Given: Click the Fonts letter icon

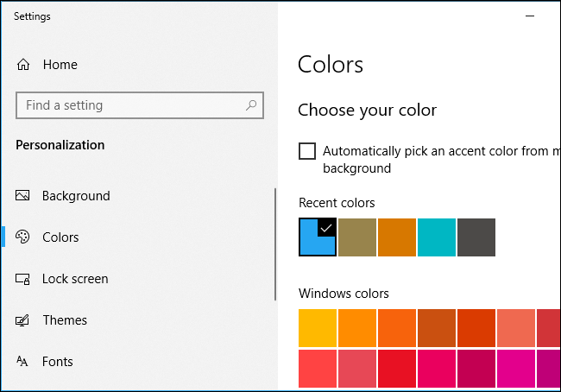Looking at the screenshot, I should (22, 361).
